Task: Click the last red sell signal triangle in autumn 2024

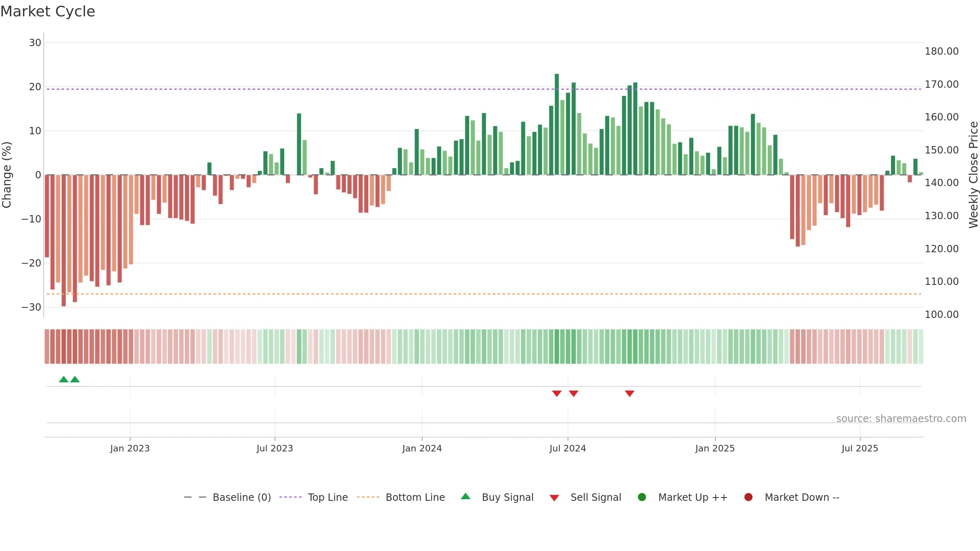Action: [x=630, y=393]
